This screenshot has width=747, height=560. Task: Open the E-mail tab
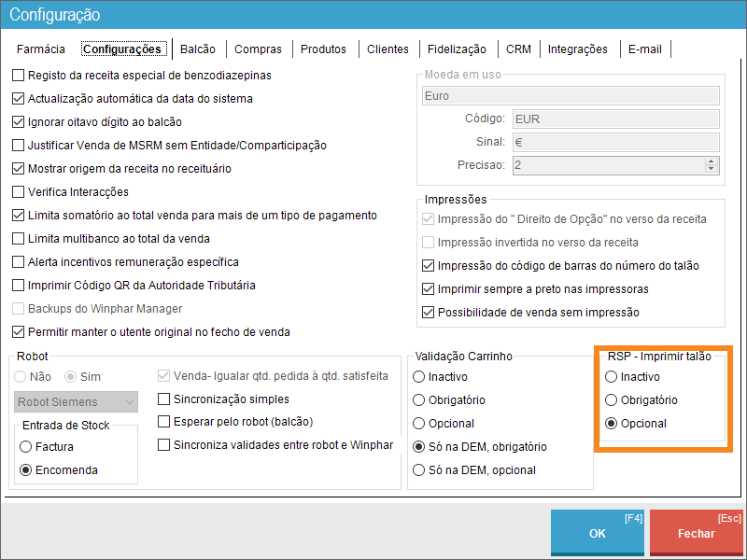click(x=644, y=49)
